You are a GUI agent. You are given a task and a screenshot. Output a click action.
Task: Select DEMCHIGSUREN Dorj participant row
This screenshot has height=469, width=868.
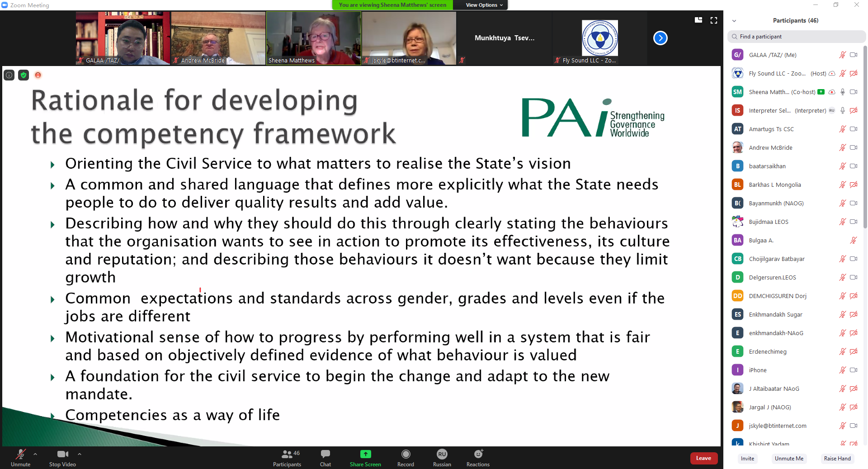(x=795, y=296)
